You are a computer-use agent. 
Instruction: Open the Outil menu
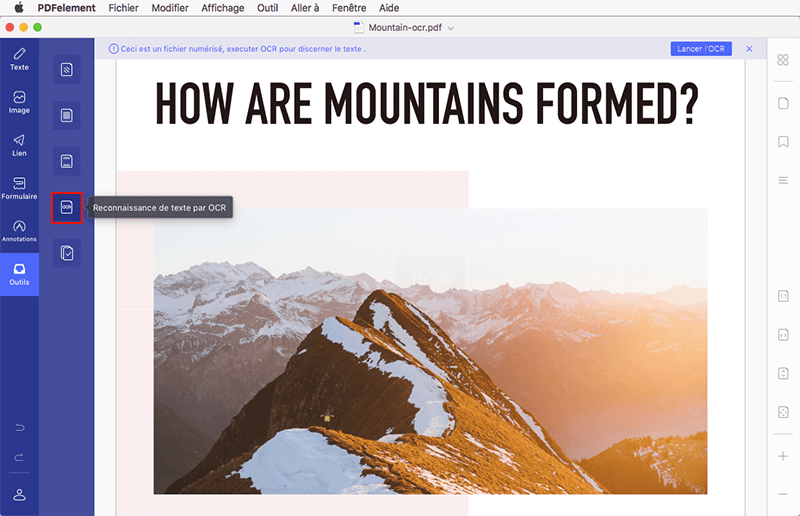(x=267, y=8)
